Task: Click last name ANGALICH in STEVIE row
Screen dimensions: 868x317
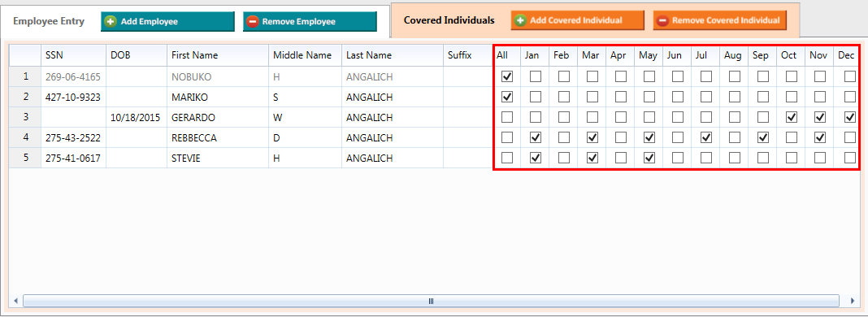Action: [393, 158]
